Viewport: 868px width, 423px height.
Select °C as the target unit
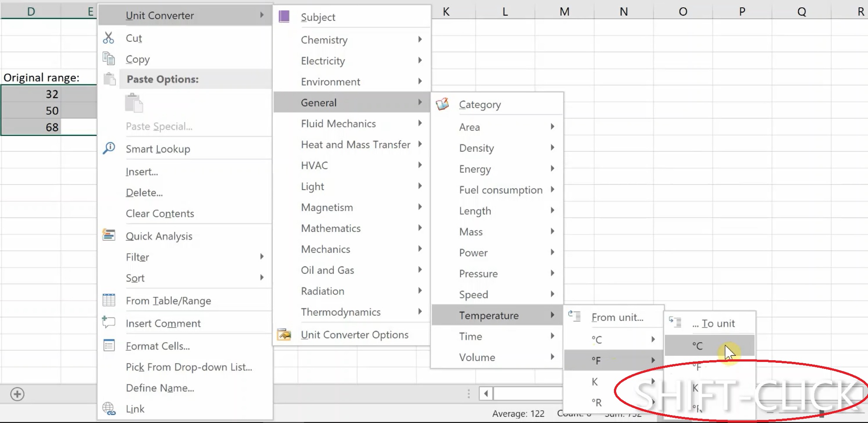[x=698, y=346]
